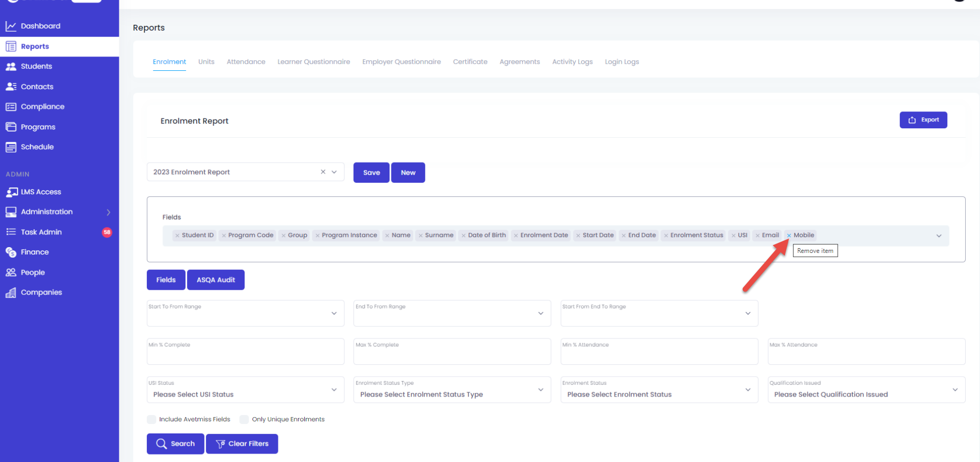This screenshot has width=980, height=462.
Task: Click the Companies building icon
Action: pyautogui.click(x=11, y=293)
